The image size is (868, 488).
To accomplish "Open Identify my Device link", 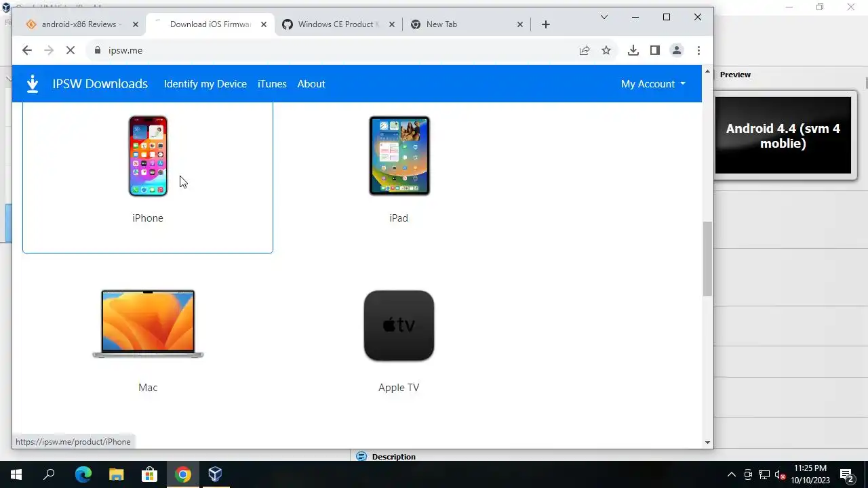I will (205, 84).
